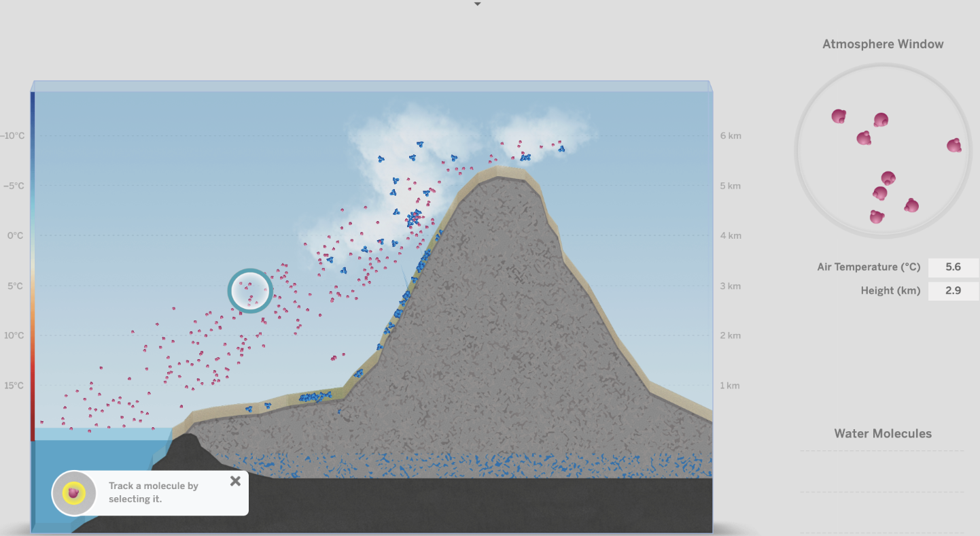Click the "Atmosphere Window" heading

tap(883, 44)
